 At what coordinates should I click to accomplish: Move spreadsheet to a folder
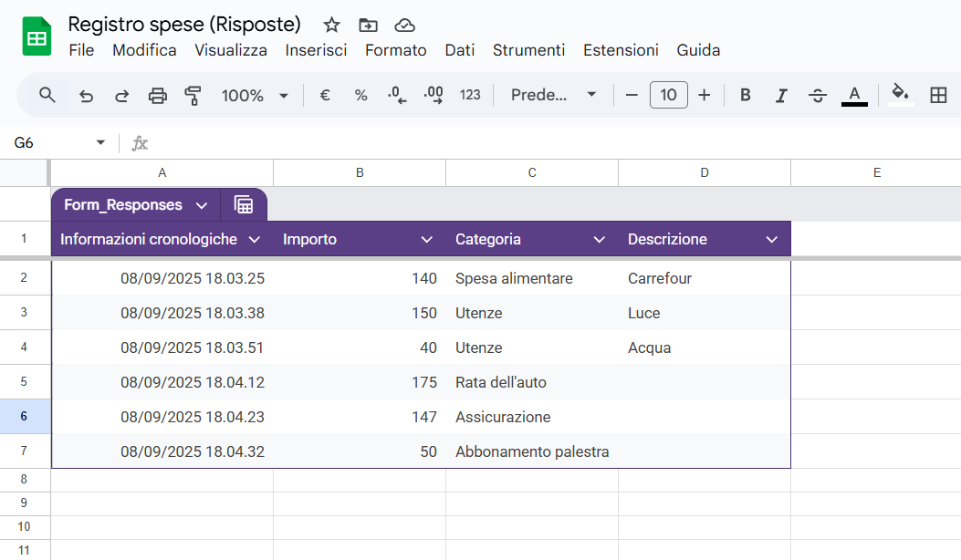coord(367,25)
